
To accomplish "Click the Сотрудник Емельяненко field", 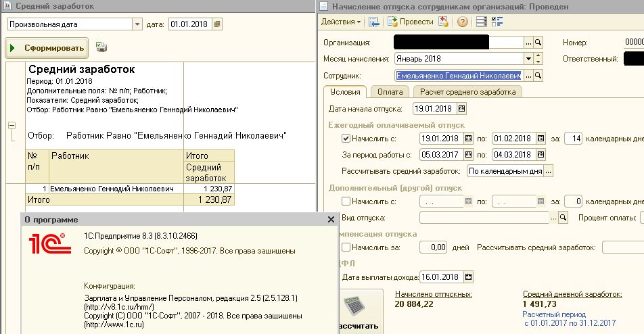I will [459, 76].
